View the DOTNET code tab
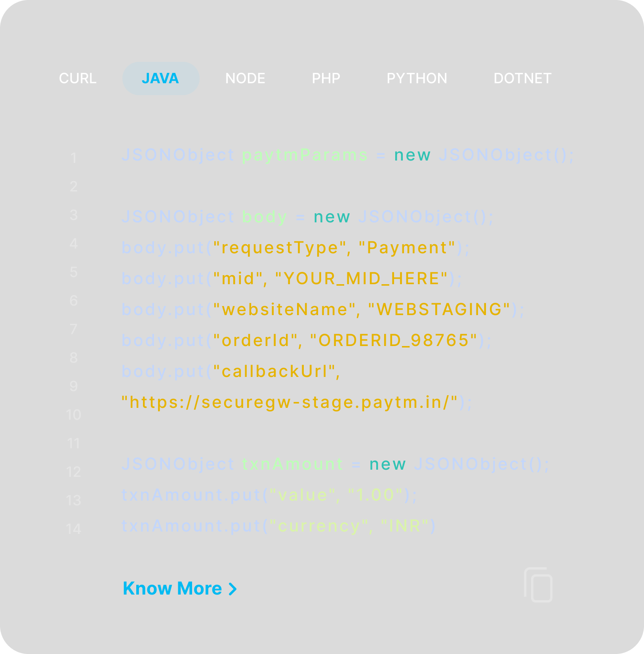The image size is (644, 654). pos(522,78)
